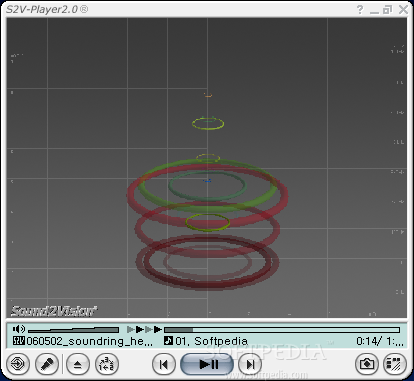Take a snapshot with the camera button
This screenshot has height=381, width=414.
367,364
